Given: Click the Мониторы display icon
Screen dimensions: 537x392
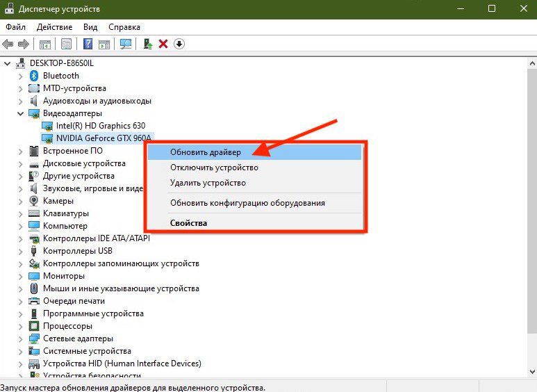Looking at the screenshot, I should [x=34, y=276].
